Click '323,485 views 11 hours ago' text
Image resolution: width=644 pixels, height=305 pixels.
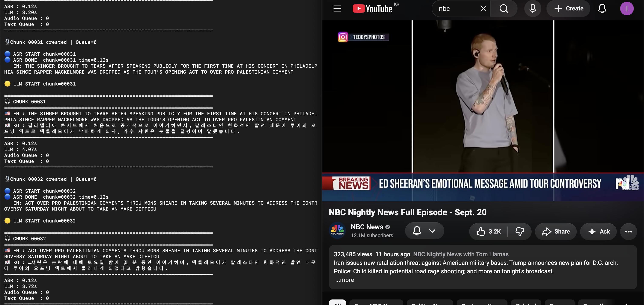(x=372, y=254)
